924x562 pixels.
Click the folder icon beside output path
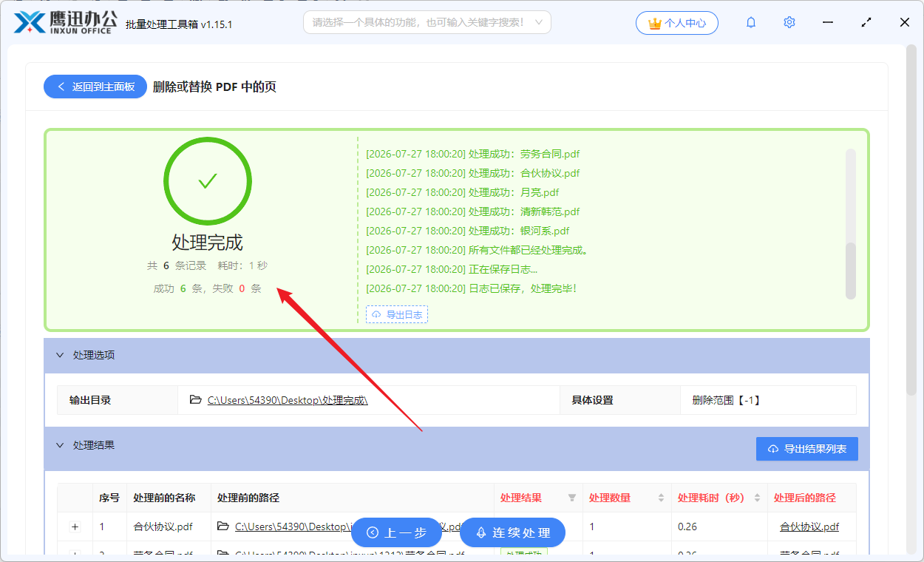(x=195, y=400)
